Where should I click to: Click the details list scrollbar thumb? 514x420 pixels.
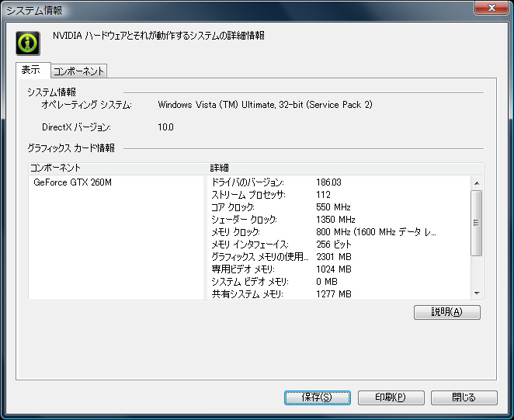tap(476, 223)
